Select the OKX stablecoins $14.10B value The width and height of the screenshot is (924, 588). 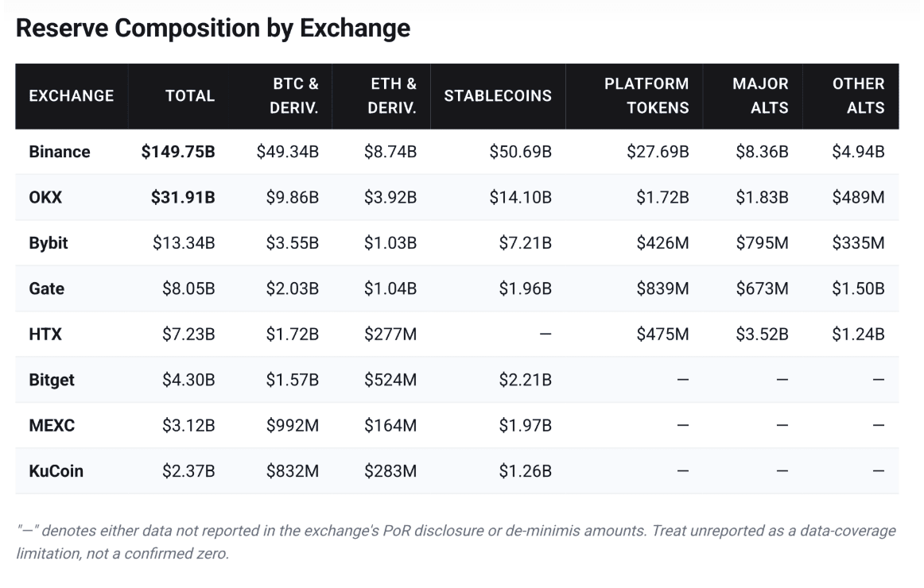520,197
